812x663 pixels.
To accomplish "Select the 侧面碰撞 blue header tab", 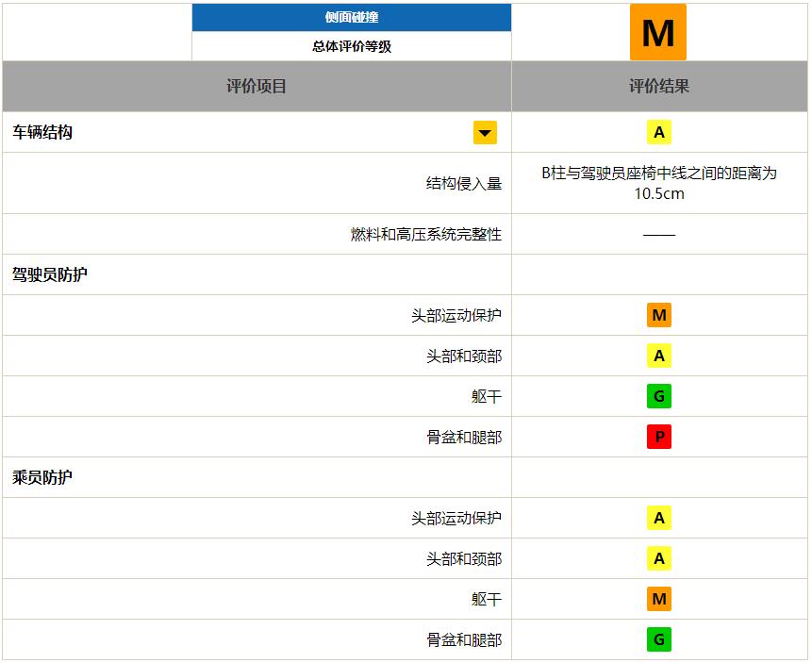I will (x=352, y=18).
